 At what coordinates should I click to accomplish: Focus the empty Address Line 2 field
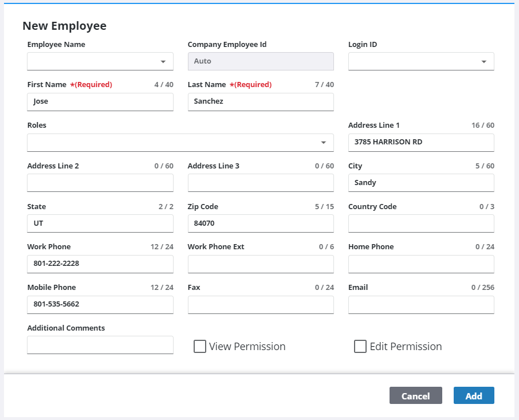pyautogui.click(x=100, y=183)
